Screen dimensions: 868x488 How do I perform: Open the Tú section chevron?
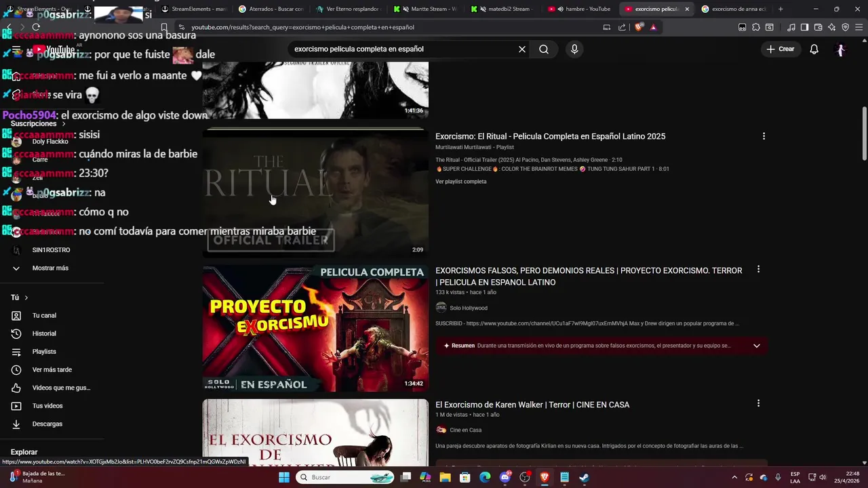26,298
